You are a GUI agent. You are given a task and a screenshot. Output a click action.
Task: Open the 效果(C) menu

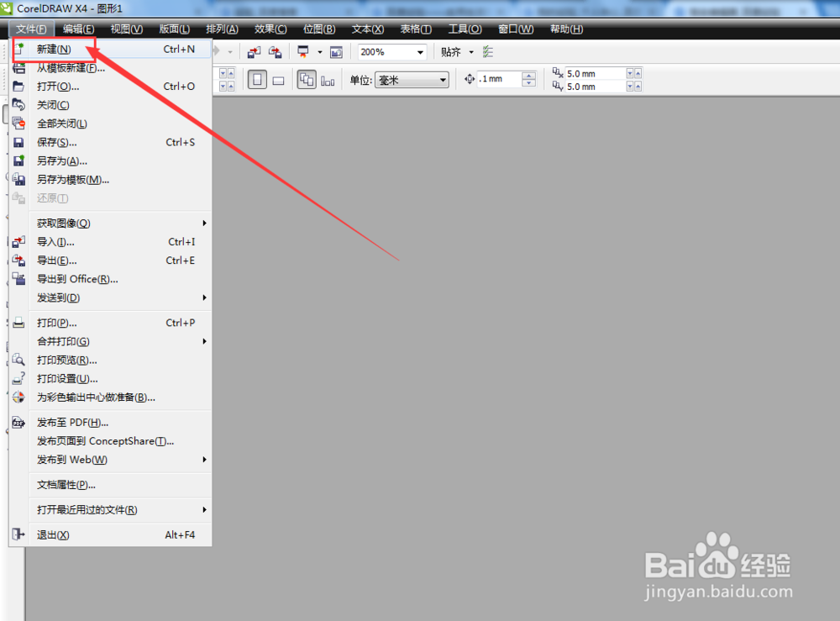pos(270,29)
